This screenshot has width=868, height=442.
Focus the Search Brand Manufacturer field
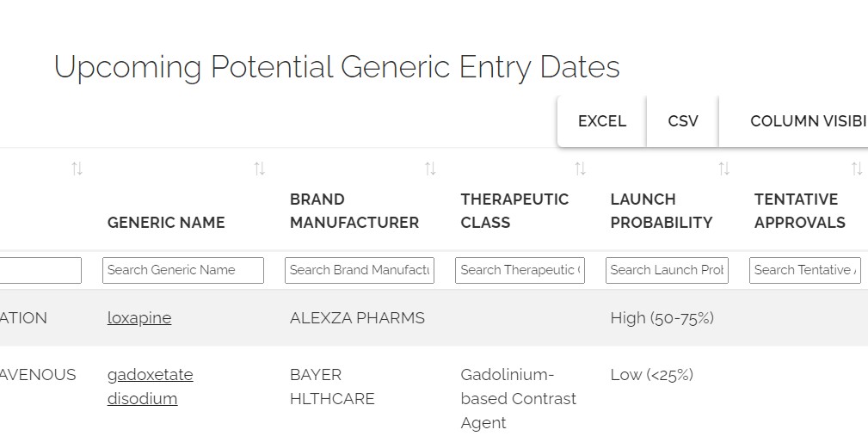click(x=360, y=270)
